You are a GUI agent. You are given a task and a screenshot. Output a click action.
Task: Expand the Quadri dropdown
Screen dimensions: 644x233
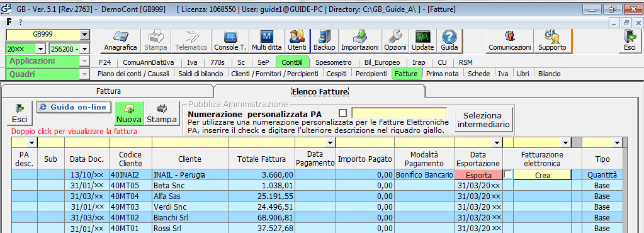[84, 74]
